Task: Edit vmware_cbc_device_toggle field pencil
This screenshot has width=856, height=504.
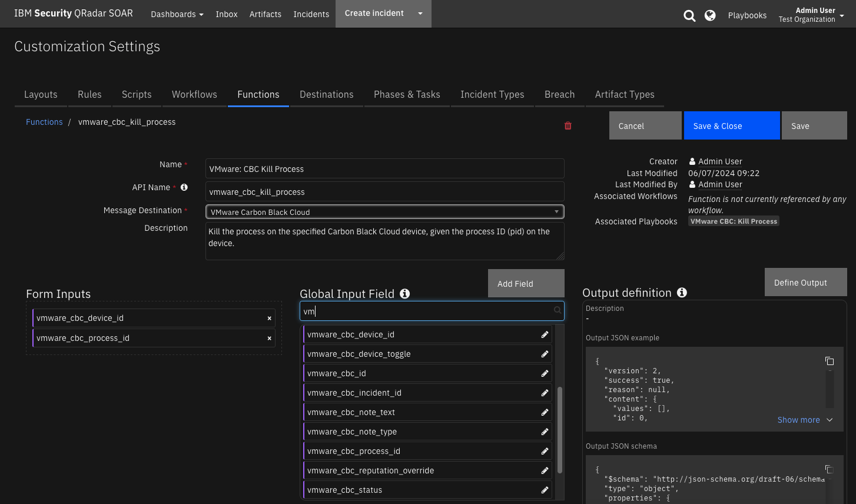Action: tap(545, 354)
